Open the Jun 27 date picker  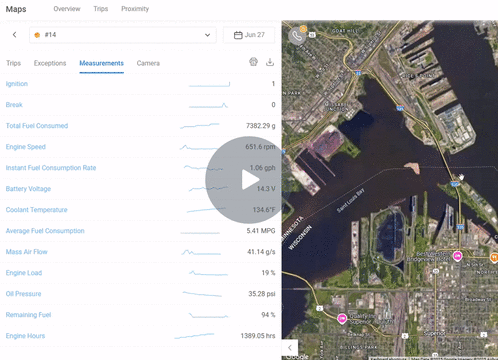(x=249, y=35)
